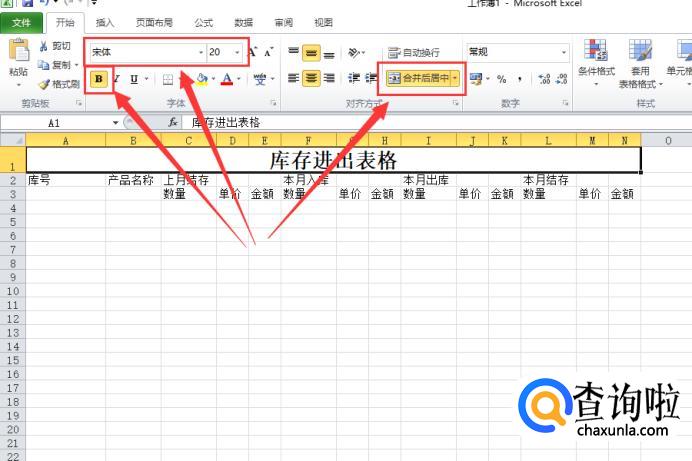Click the Wrap Text (自动换行) button
This screenshot has height=461, width=692.
(414, 53)
